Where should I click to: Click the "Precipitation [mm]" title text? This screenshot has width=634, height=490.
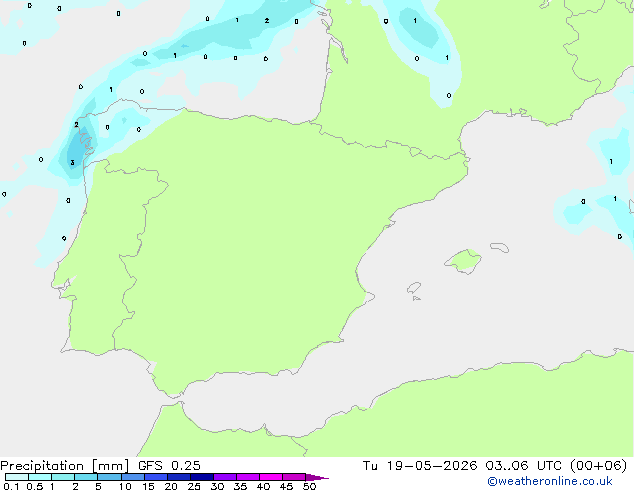point(65,466)
